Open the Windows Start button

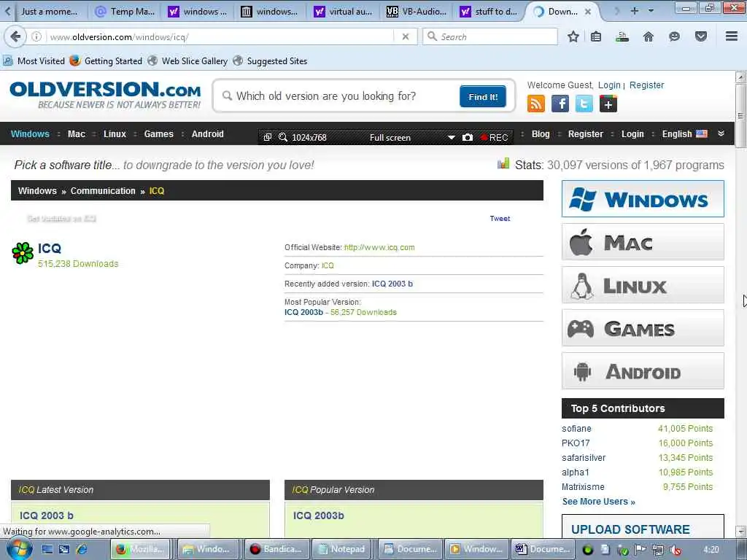coord(19,548)
